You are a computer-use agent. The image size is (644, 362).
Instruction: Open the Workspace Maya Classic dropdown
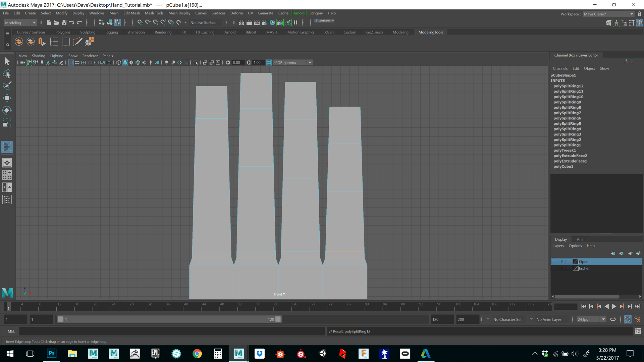point(608,14)
